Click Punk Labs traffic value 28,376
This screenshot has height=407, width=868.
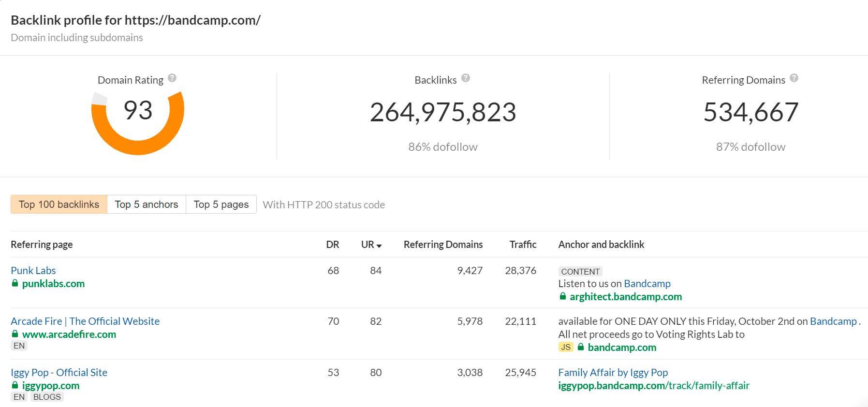(x=521, y=271)
